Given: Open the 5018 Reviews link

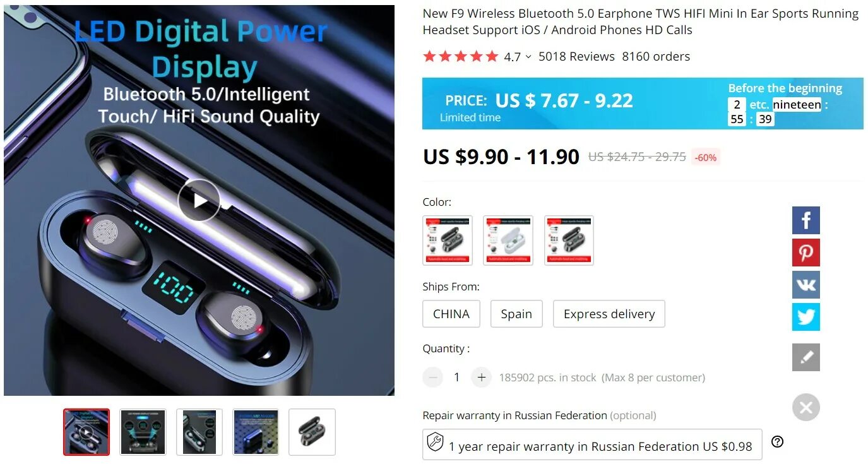Looking at the screenshot, I should pos(576,56).
